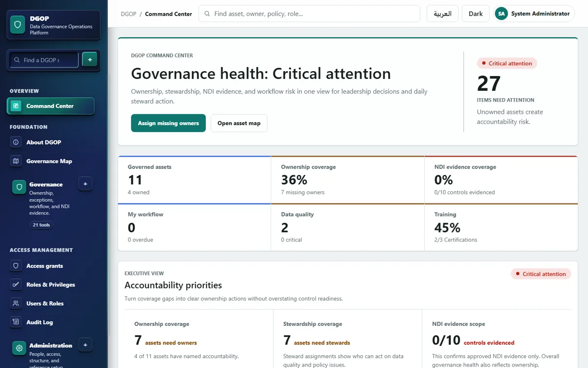Click the Governance shield icon
588x368 pixels.
click(19, 187)
